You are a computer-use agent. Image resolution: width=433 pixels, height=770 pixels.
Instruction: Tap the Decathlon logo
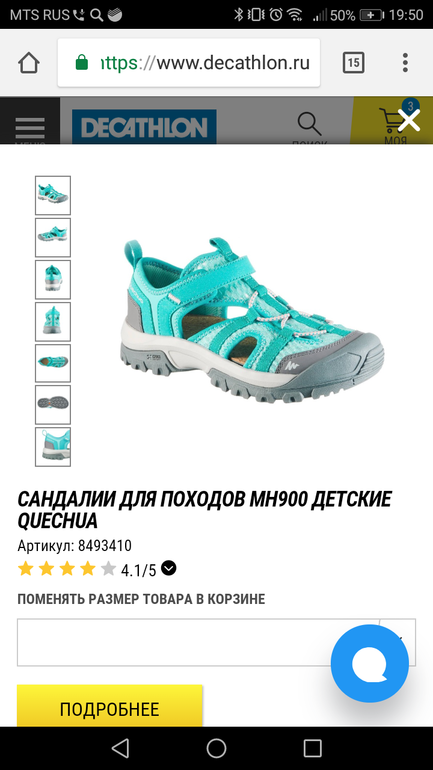[144, 127]
